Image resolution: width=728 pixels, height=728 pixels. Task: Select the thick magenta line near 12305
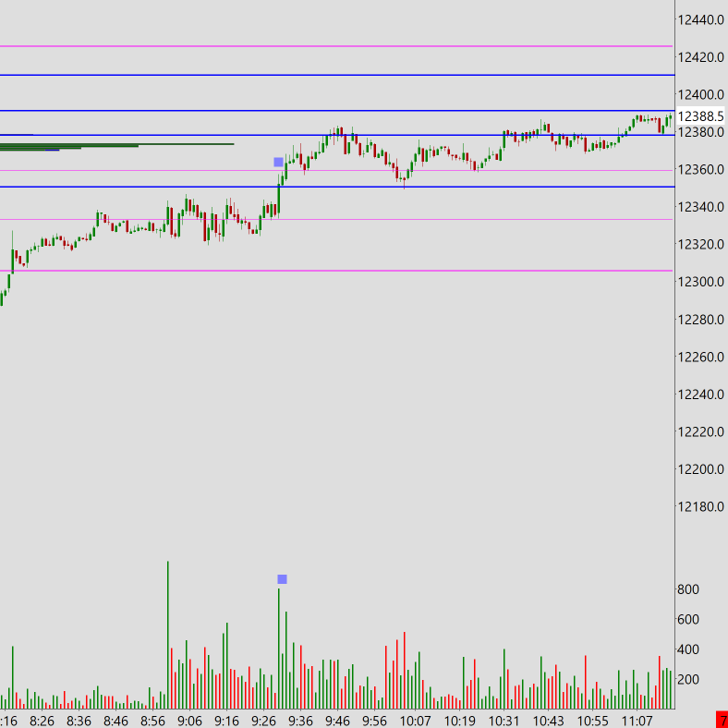click(x=336, y=270)
